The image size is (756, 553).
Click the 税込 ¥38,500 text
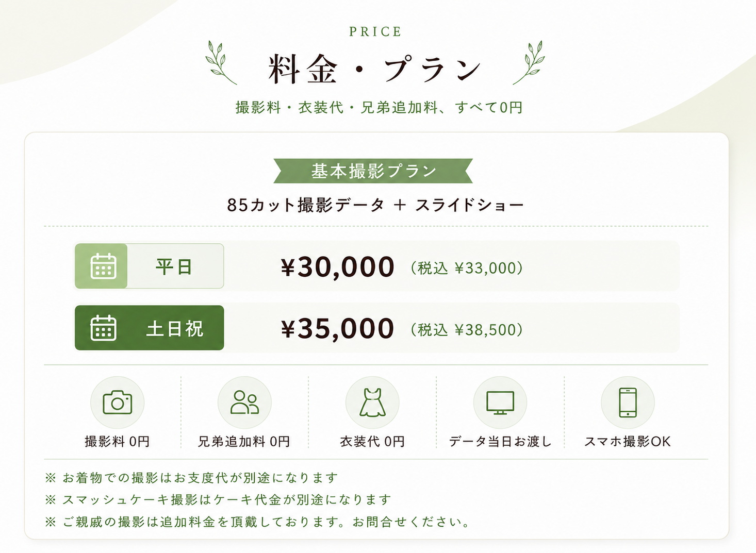(x=467, y=330)
